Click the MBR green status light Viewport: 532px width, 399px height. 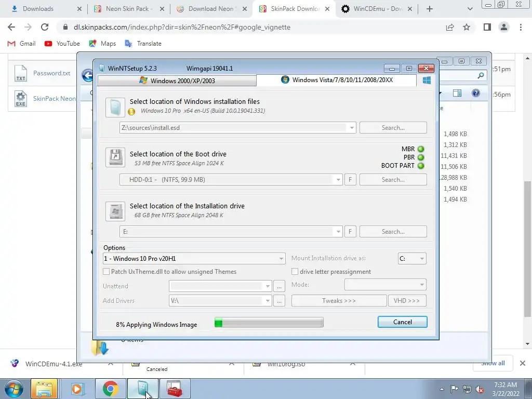[x=421, y=149]
